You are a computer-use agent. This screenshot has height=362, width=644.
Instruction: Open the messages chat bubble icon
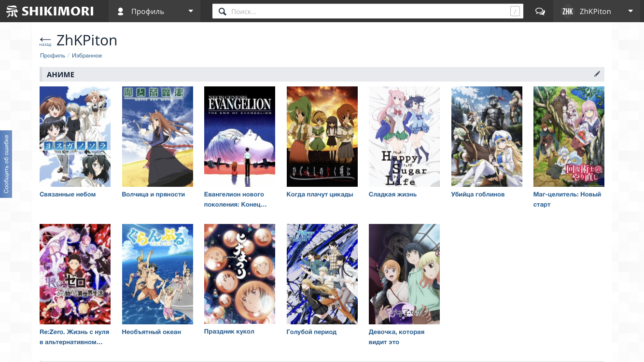coord(540,12)
